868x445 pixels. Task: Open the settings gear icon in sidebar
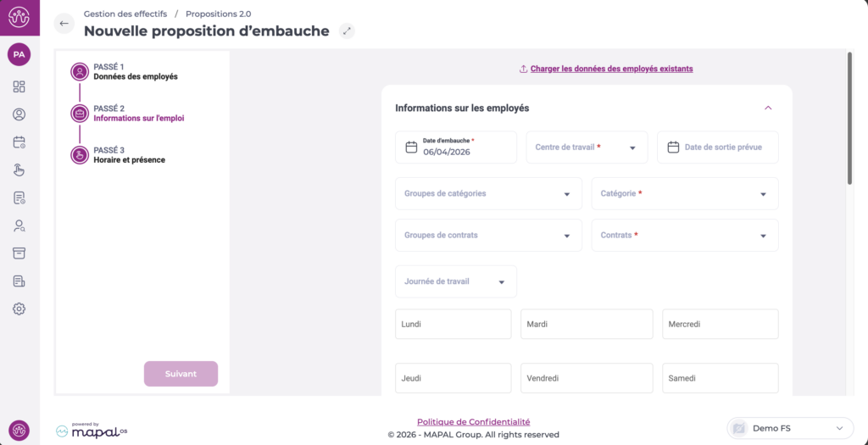coord(19,309)
